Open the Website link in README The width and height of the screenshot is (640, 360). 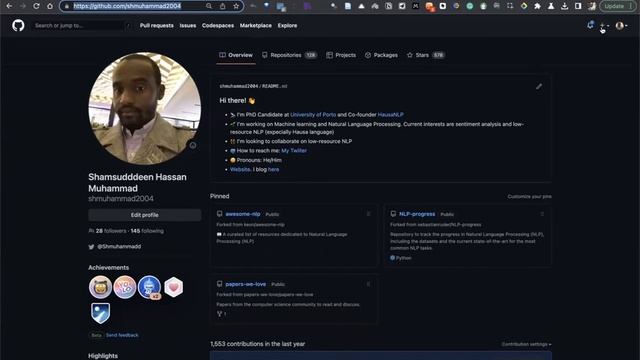pos(240,169)
